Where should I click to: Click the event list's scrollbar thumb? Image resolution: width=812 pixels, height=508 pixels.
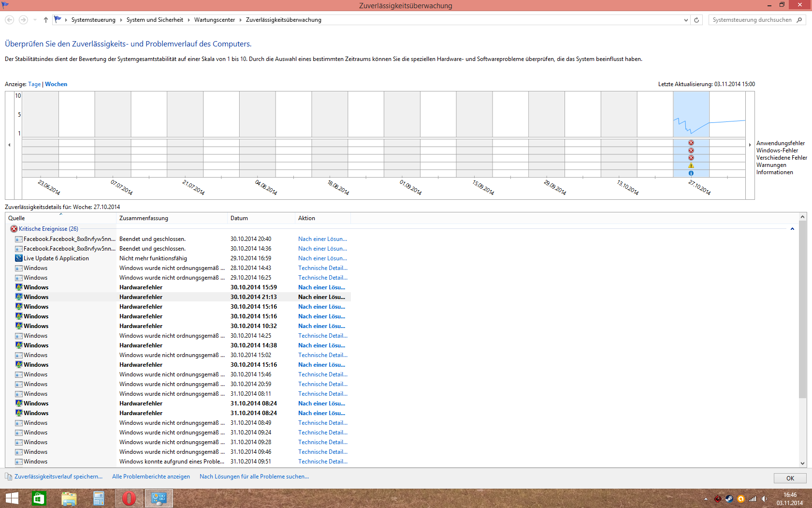(802, 310)
